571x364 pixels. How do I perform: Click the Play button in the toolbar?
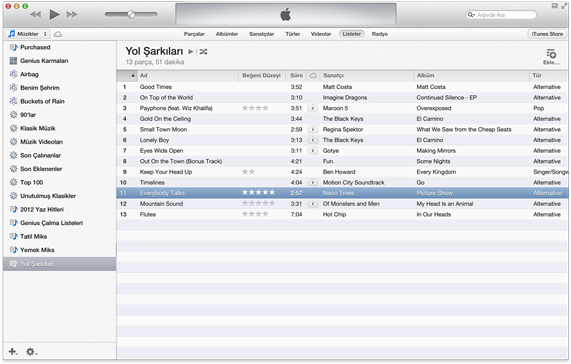(54, 15)
